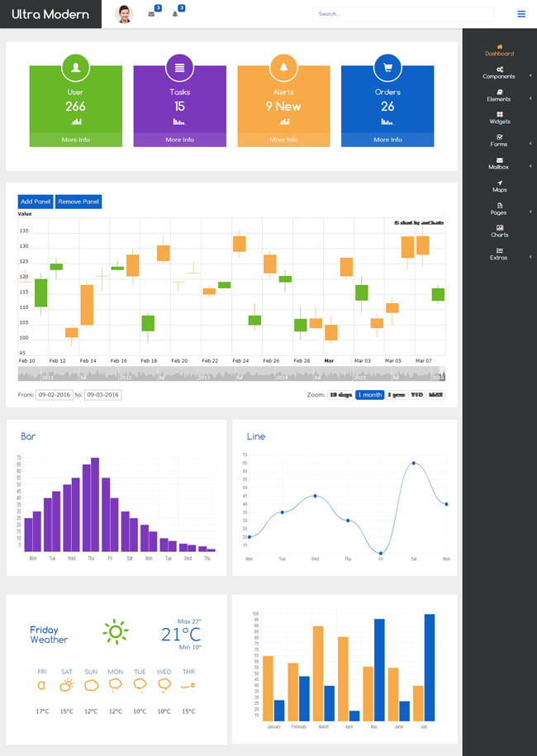Click the green User circle icon
537x756 pixels.
[76, 68]
